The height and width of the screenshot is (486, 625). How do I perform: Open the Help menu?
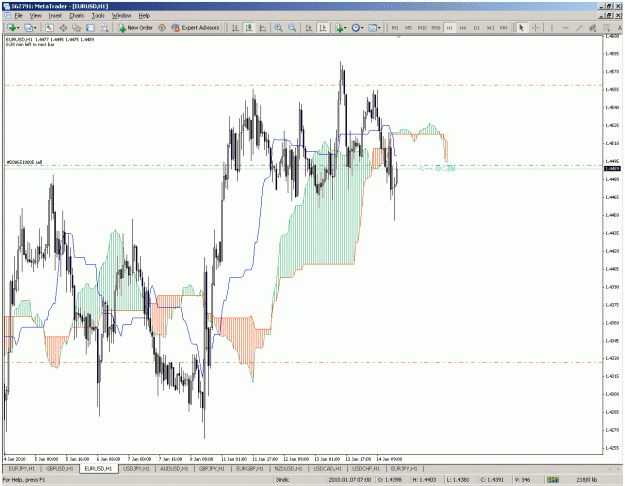point(144,16)
